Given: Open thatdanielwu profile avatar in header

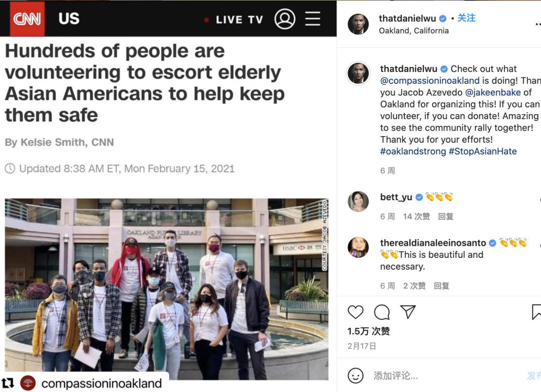Looking at the screenshot, I should tap(358, 24).
